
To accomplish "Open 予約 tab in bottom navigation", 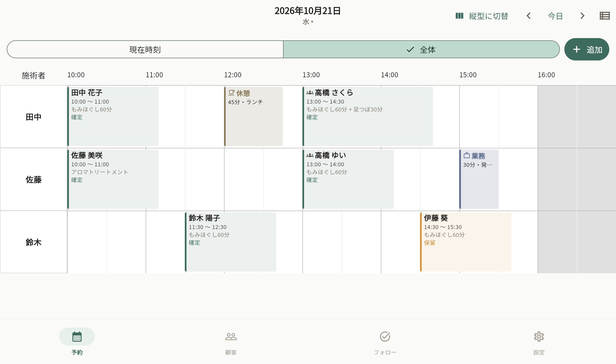I will (77, 342).
